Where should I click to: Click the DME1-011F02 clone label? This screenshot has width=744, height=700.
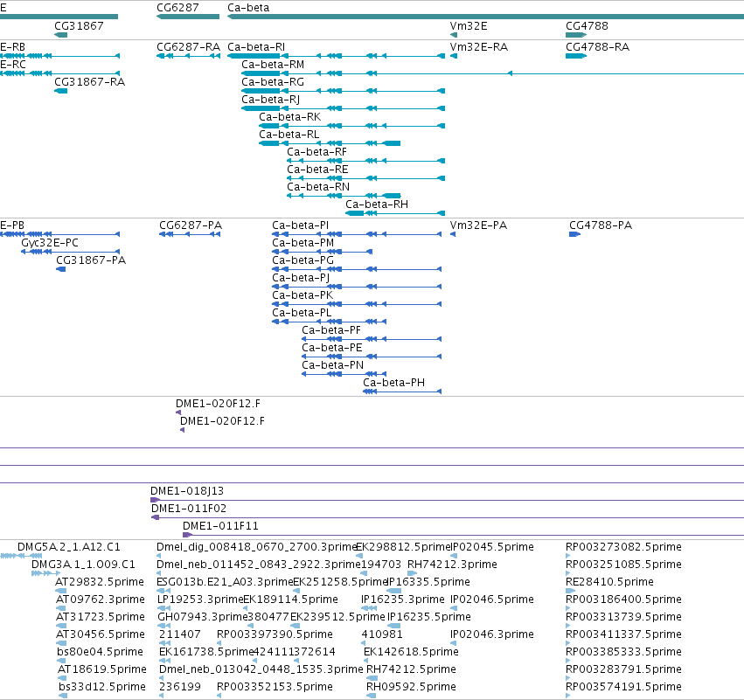[189, 509]
